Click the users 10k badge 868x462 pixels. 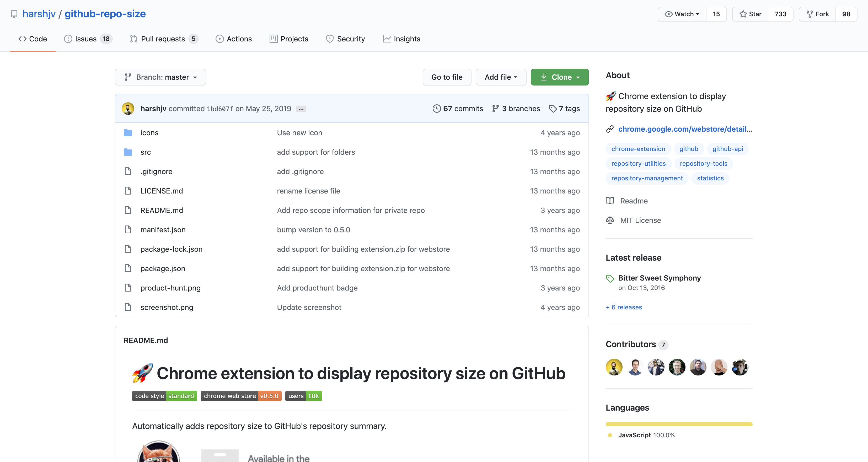[303, 396]
